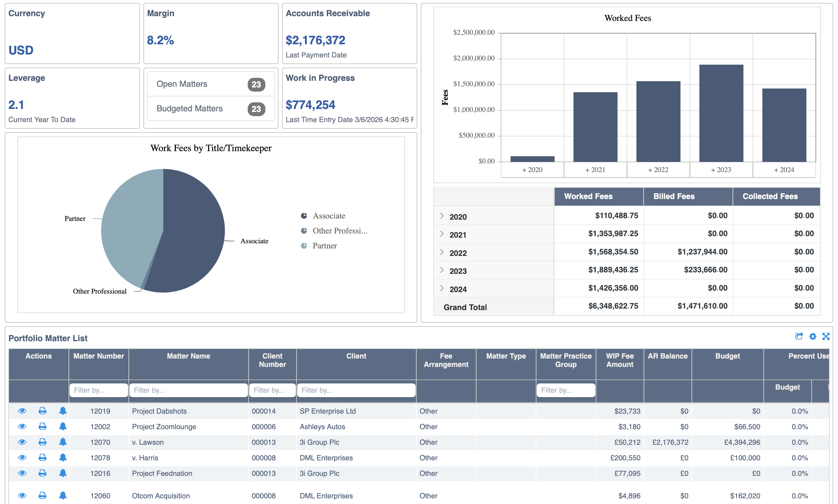Click print icon for matter 12019
The image size is (838, 504).
pyautogui.click(x=43, y=411)
